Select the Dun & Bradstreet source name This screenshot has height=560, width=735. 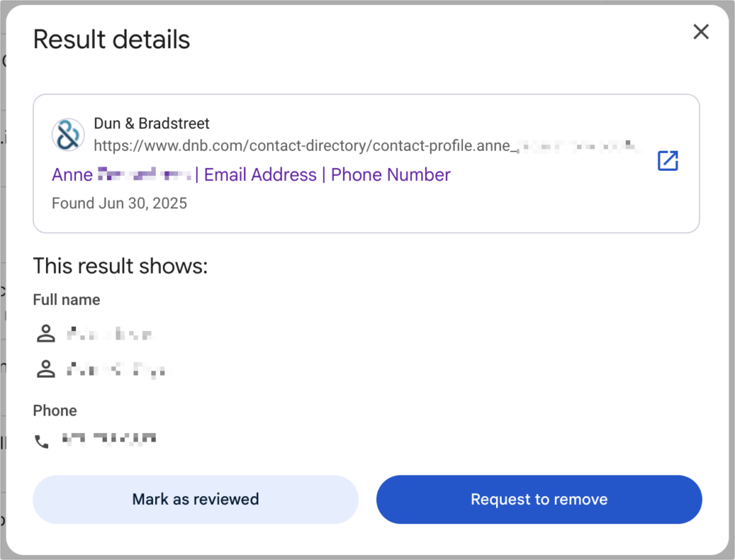(151, 123)
